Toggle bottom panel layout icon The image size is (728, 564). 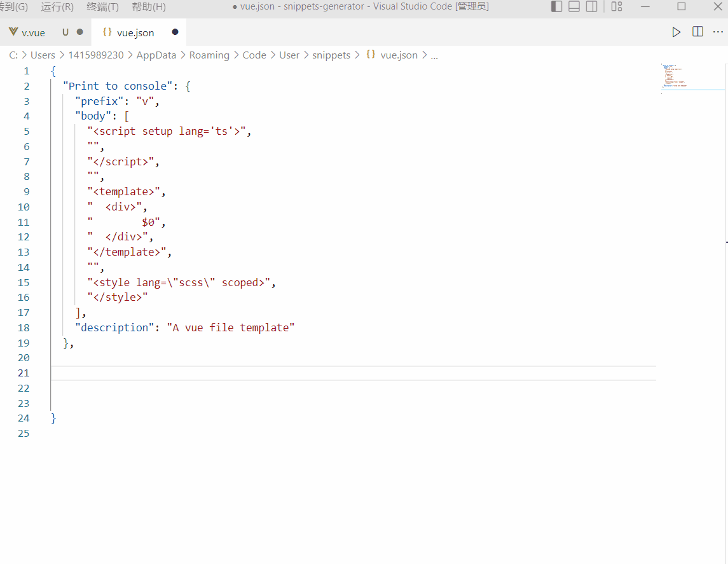574,6
